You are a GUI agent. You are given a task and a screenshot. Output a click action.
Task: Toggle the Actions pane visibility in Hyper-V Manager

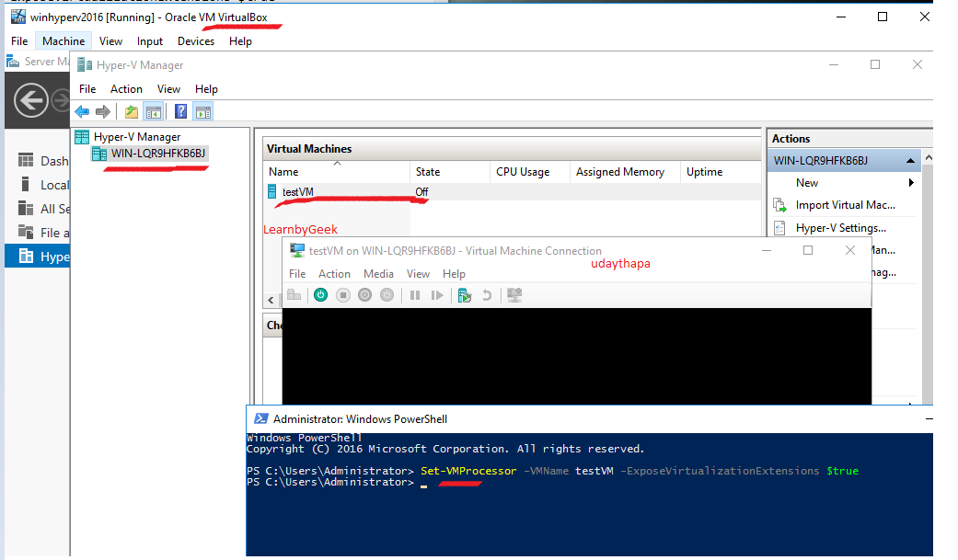[x=203, y=111]
